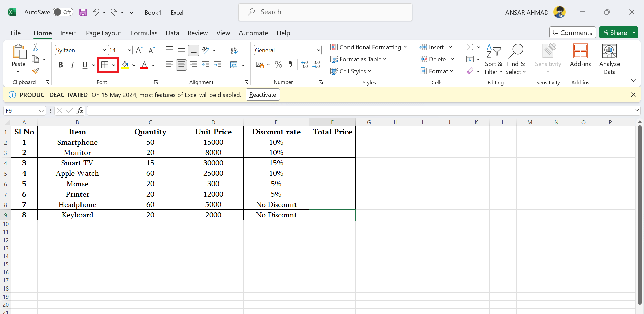Apply percent style to selection
The height and width of the screenshot is (314, 644).
point(278,64)
